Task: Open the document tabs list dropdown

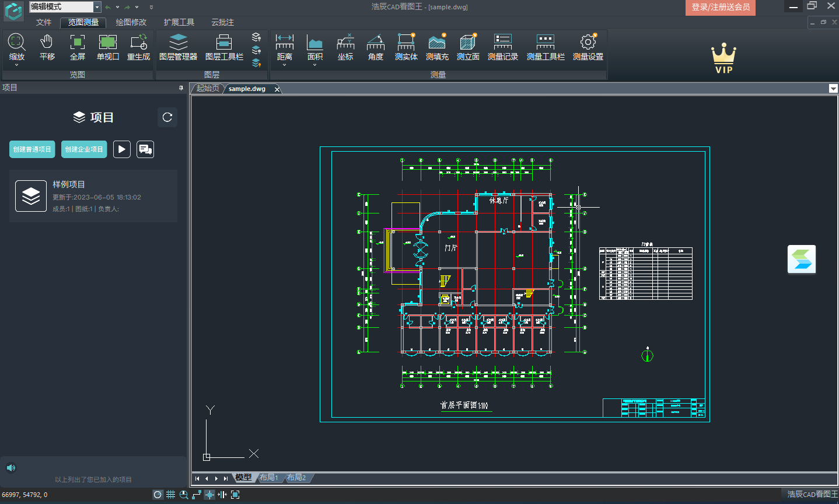Action: tap(833, 89)
